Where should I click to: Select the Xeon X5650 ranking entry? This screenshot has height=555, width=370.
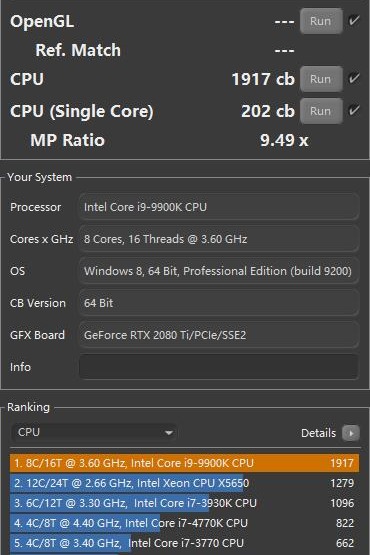coord(184,483)
